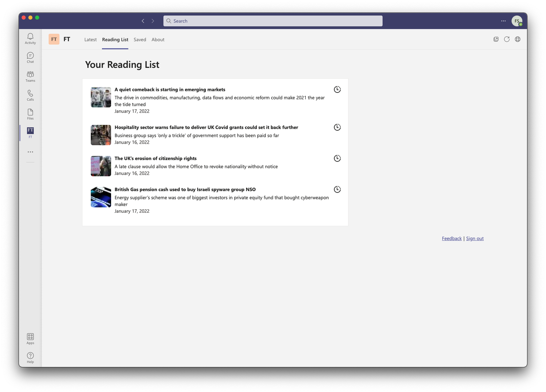Click the reload tab icon
This screenshot has width=546, height=392.
click(507, 39)
